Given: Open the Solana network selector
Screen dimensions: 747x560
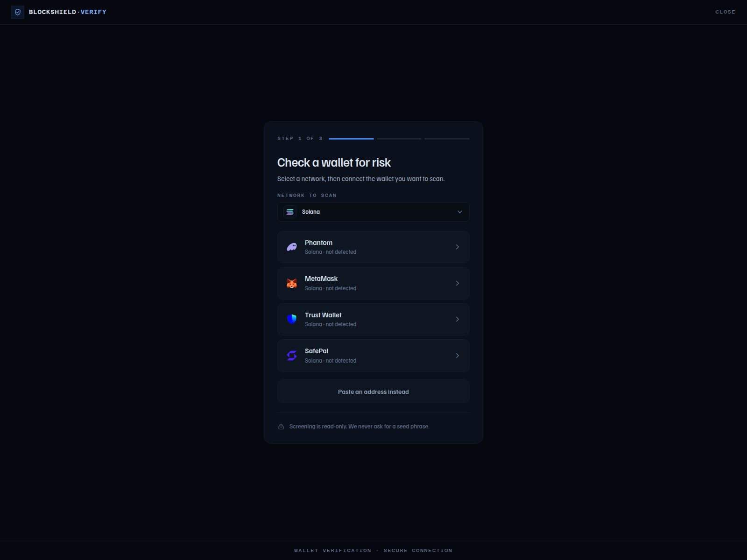Looking at the screenshot, I should point(373,212).
